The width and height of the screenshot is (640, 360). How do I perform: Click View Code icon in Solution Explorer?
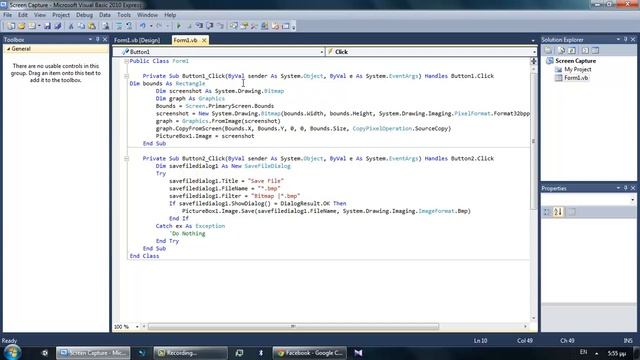585,50
